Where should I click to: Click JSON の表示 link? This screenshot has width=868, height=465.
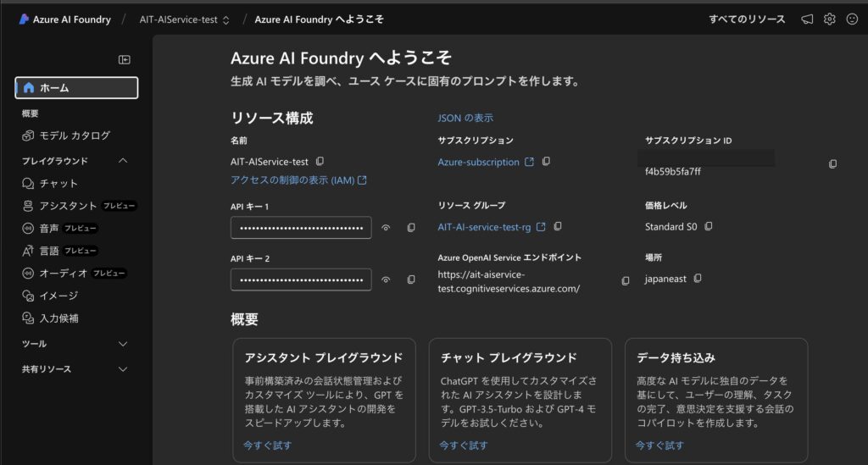[x=465, y=118]
